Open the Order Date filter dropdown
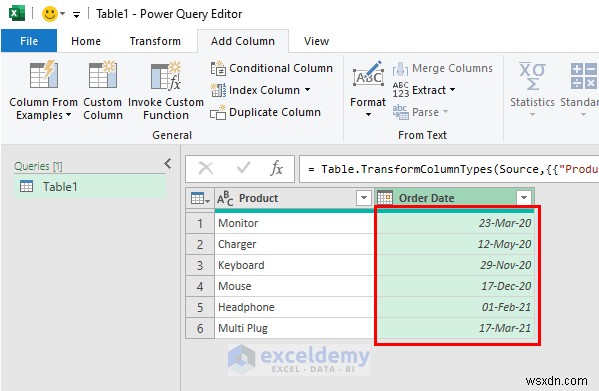This screenshot has width=599, height=391. pos(524,198)
